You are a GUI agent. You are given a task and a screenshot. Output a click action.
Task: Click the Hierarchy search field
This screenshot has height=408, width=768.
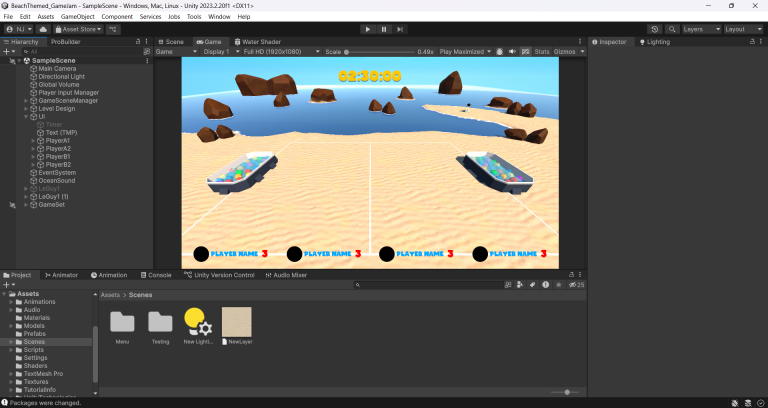pyautogui.click(x=82, y=51)
